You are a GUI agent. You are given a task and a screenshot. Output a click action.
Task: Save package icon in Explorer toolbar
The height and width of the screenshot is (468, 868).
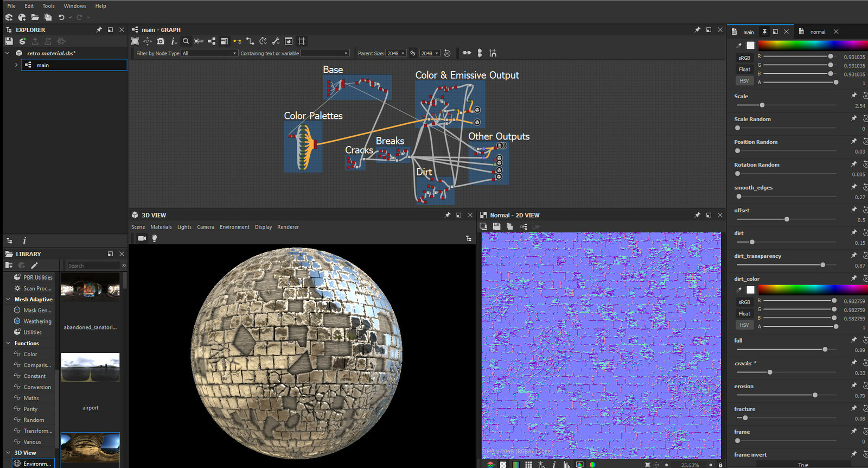(x=9, y=41)
